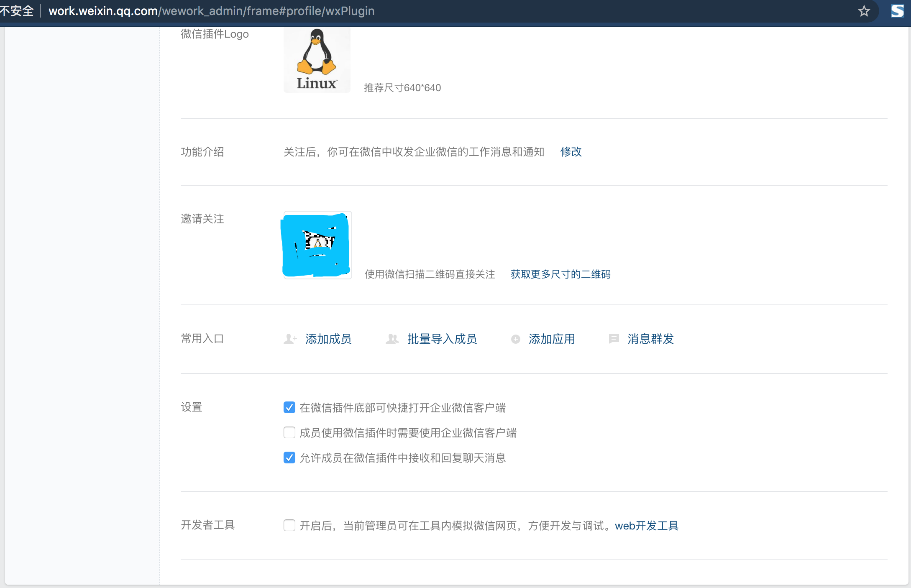The image size is (911, 588).
Task: Click the 常用入口 label
Action: [202, 338]
